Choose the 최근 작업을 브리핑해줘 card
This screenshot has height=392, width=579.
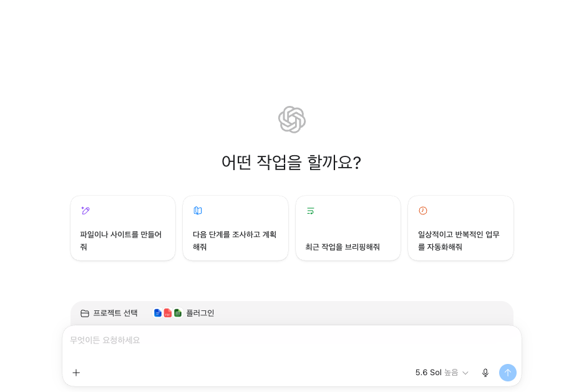point(348,228)
